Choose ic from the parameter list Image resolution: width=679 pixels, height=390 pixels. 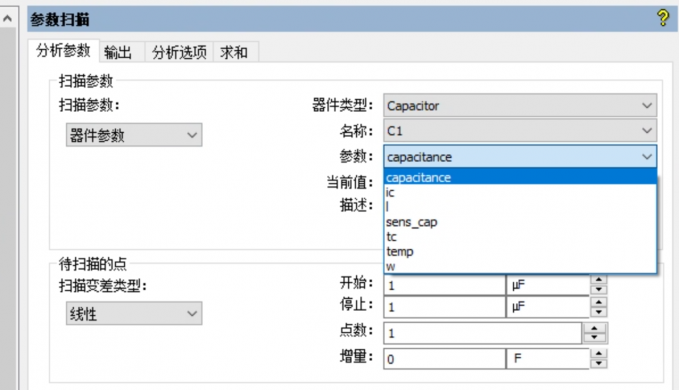click(x=520, y=192)
